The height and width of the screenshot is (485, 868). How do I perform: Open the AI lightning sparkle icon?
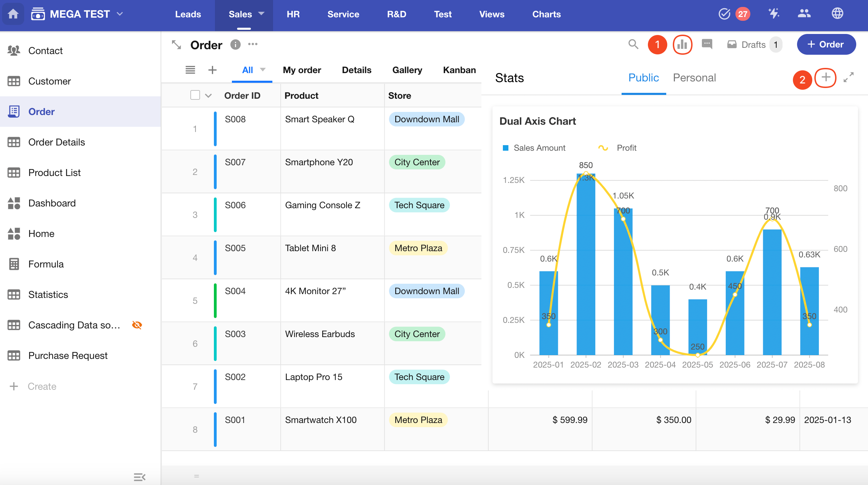click(x=774, y=14)
